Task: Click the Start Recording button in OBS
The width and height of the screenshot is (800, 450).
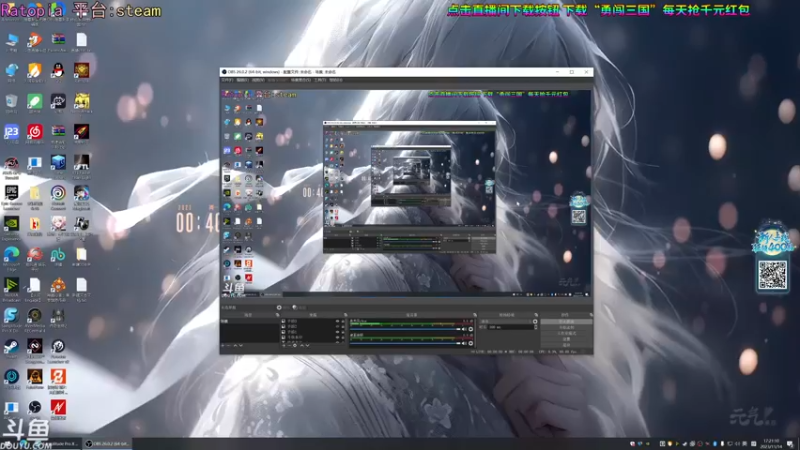Action: [566, 327]
